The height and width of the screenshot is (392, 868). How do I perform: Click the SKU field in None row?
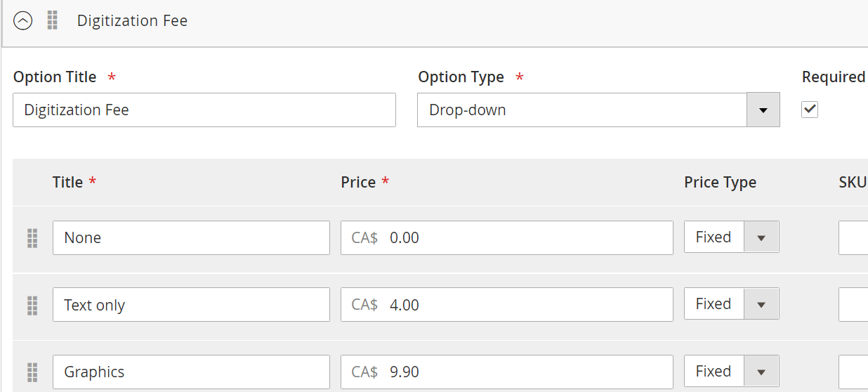tap(853, 238)
